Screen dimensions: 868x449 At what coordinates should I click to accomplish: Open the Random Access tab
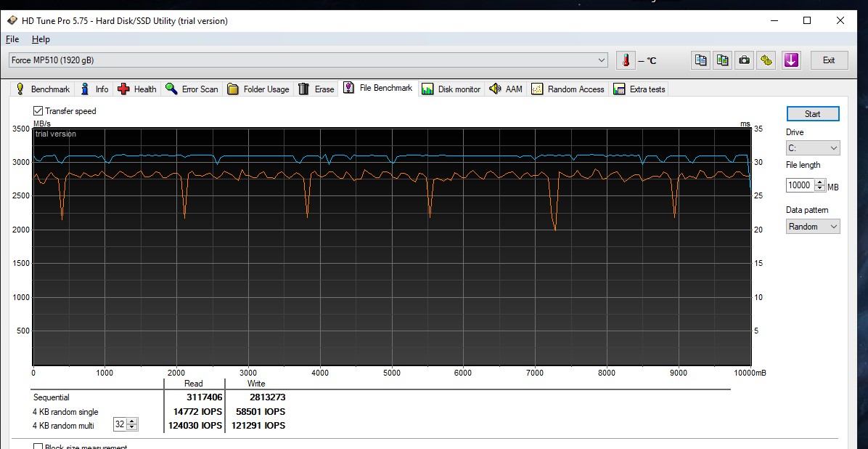pos(568,89)
